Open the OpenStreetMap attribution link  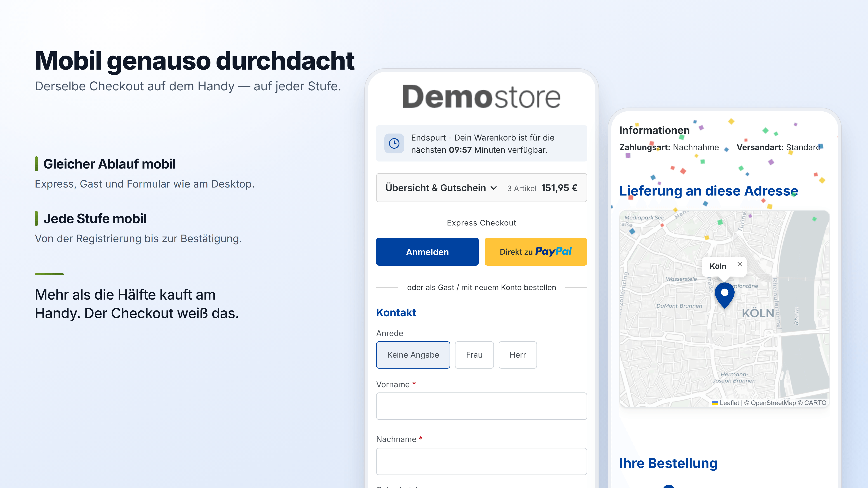coord(773,403)
